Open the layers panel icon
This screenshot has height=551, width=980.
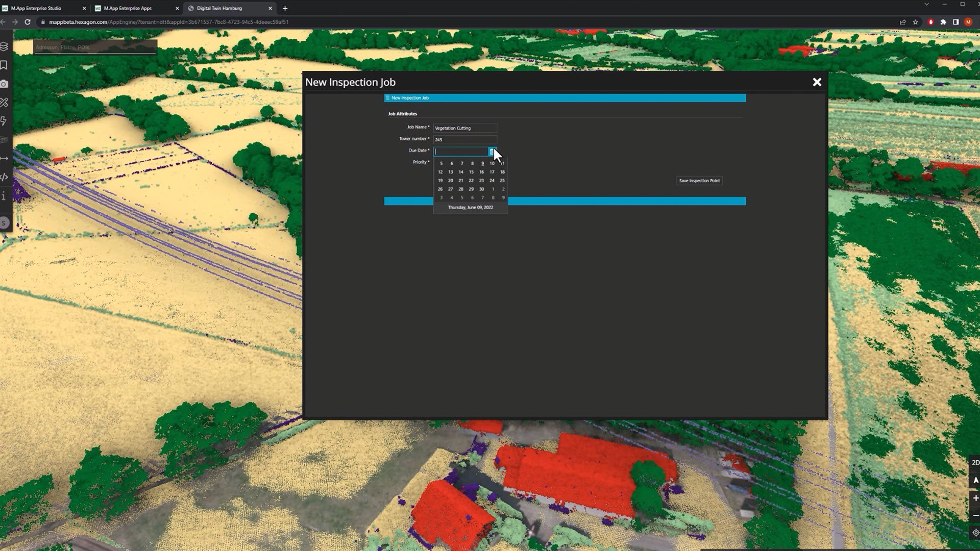tap(4, 46)
